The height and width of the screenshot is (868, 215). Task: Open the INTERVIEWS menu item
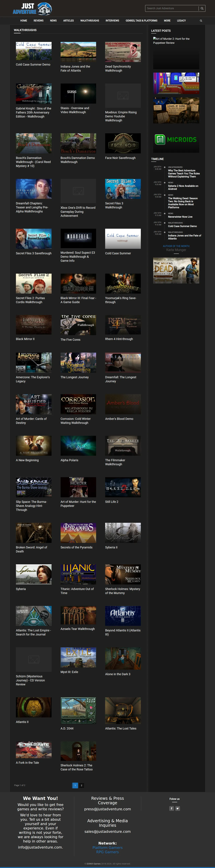pos(112,21)
